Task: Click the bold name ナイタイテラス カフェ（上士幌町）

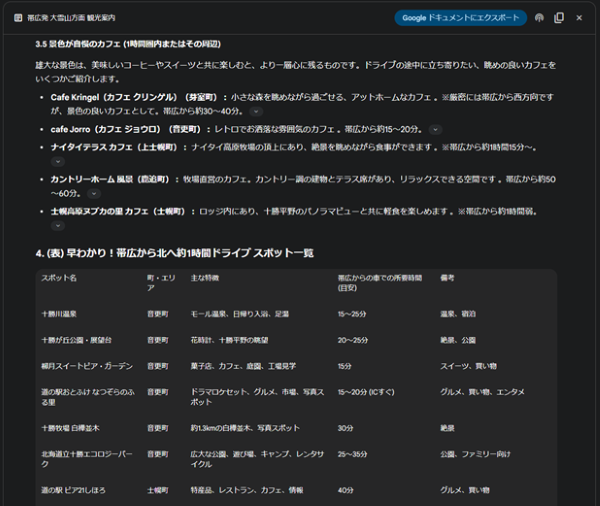Action: tap(114, 147)
